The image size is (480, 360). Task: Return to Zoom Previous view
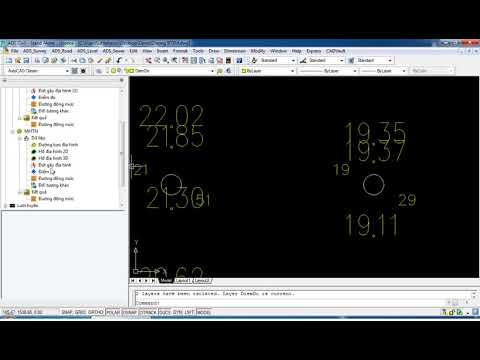coord(174,60)
